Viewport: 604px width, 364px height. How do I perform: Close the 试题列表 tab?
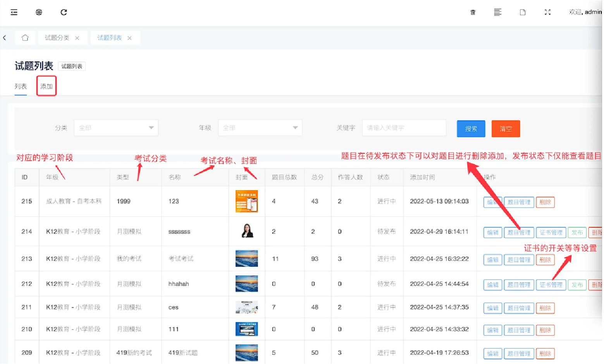point(129,38)
